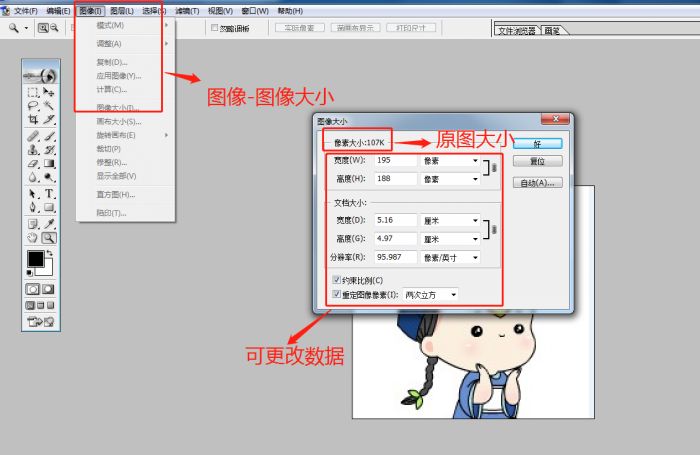700x455 pixels.
Task: Select the History Brush tool
Action: [x=49, y=150]
